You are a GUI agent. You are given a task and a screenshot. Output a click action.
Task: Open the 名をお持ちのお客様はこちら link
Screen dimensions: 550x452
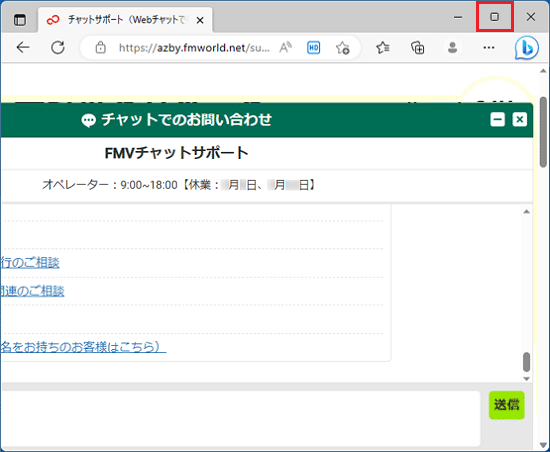[x=83, y=346]
